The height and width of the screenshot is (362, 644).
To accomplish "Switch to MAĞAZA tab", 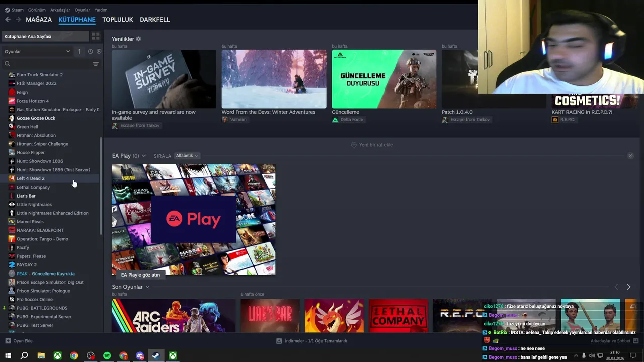I will pyautogui.click(x=39, y=19).
